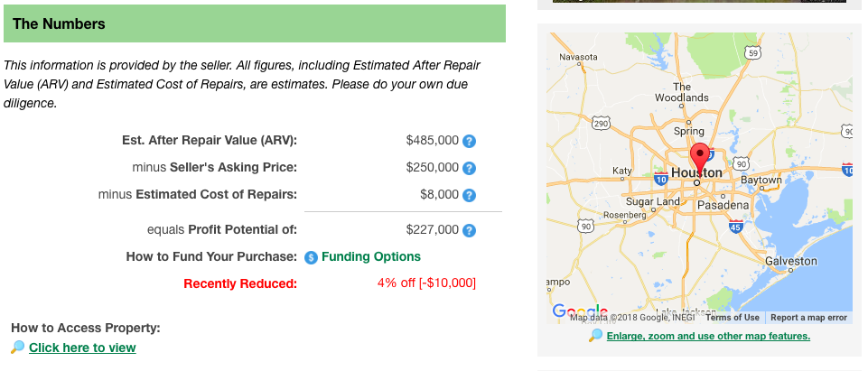The image size is (868, 371).
Task: Click the Recently Reduced 4% off text
Action: click(x=426, y=283)
